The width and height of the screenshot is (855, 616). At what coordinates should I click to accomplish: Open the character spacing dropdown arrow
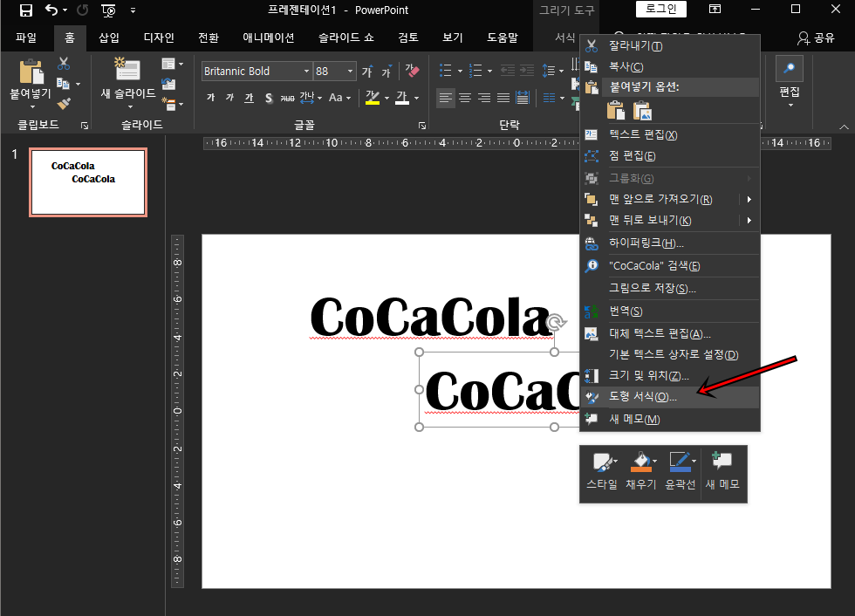[319, 98]
